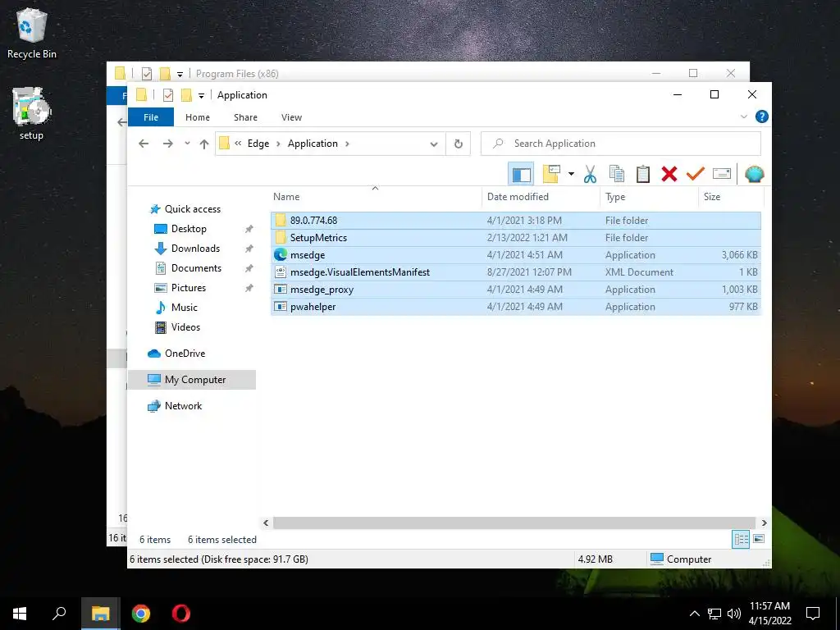Screen dimensions: 840x630
Task: Open recent locations dropdown arrow
Action: (x=187, y=144)
